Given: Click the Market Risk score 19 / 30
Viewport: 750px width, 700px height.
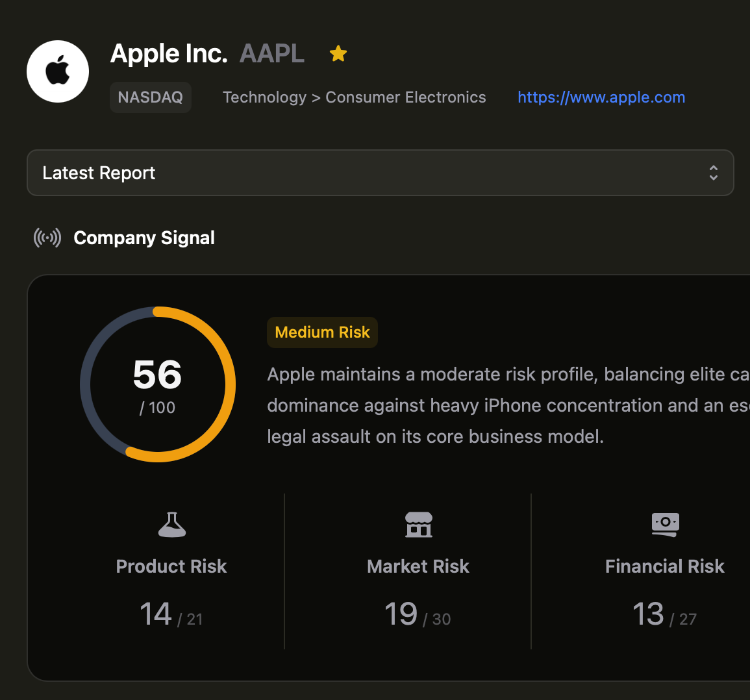Looking at the screenshot, I should pos(418,614).
